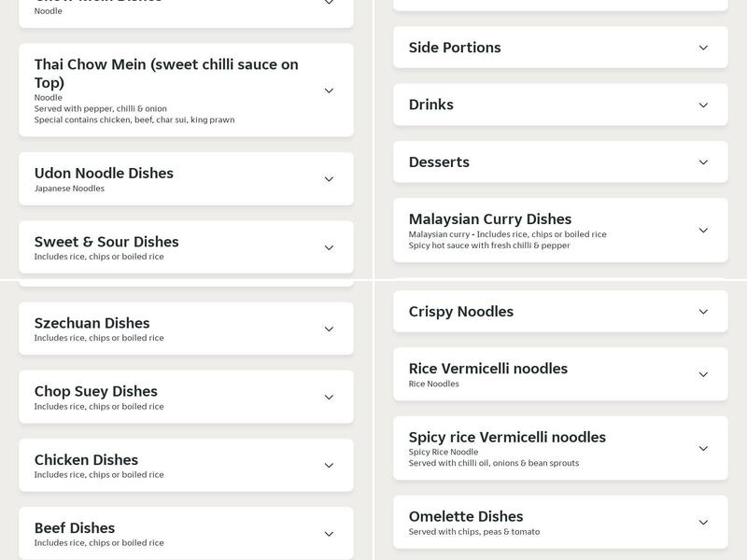Open the Szechuan Dishes category title
Viewport: 747px width, 560px height.
[x=92, y=323]
